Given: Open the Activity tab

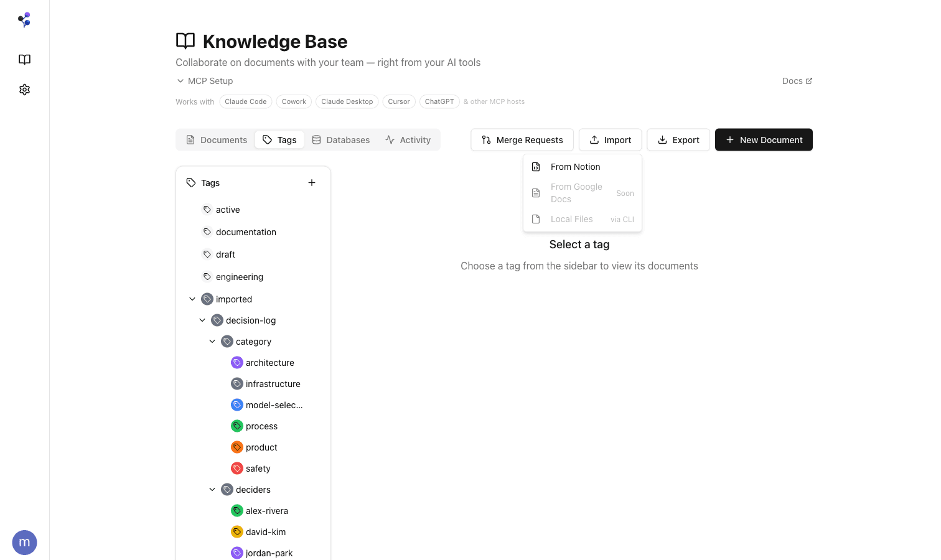Looking at the screenshot, I should click(x=408, y=139).
